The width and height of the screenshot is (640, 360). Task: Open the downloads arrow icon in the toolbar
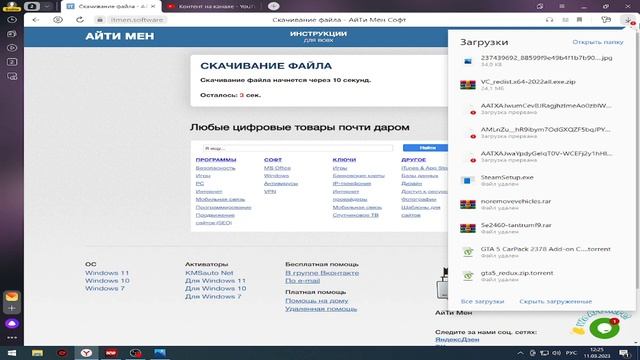tap(628, 20)
